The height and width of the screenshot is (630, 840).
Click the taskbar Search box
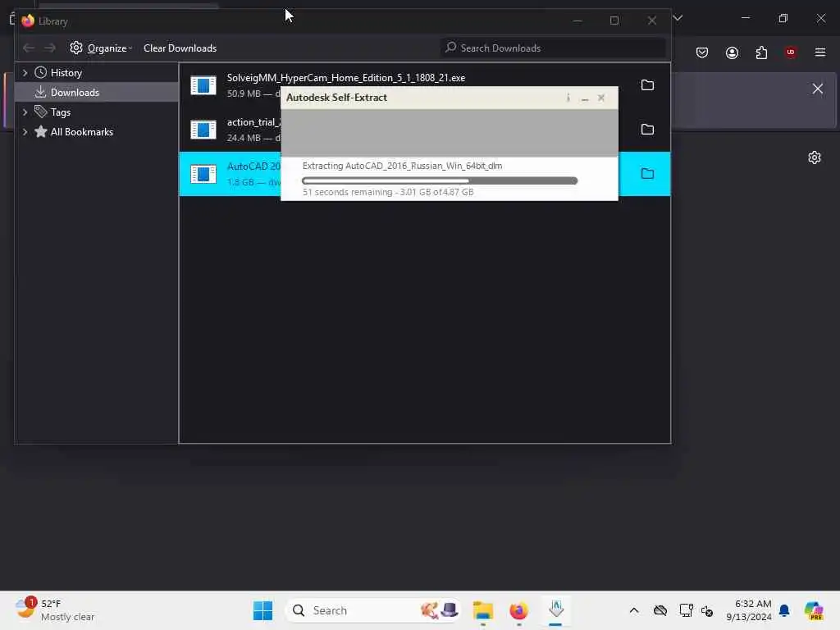(373, 610)
